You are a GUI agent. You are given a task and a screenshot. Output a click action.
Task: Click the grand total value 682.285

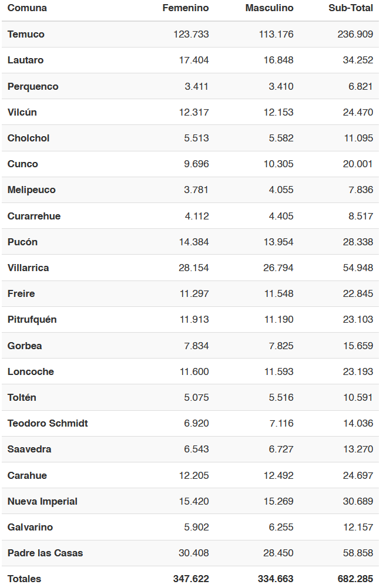[355, 579]
